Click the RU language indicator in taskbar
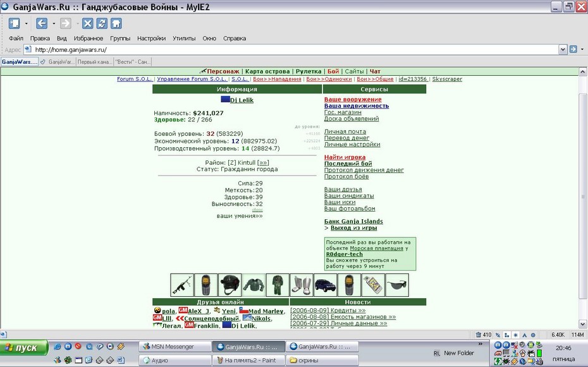The width and height of the screenshot is (588, 367). point(436,353)
